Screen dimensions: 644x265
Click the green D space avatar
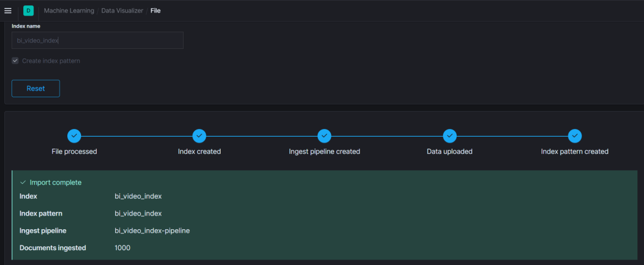29,11
